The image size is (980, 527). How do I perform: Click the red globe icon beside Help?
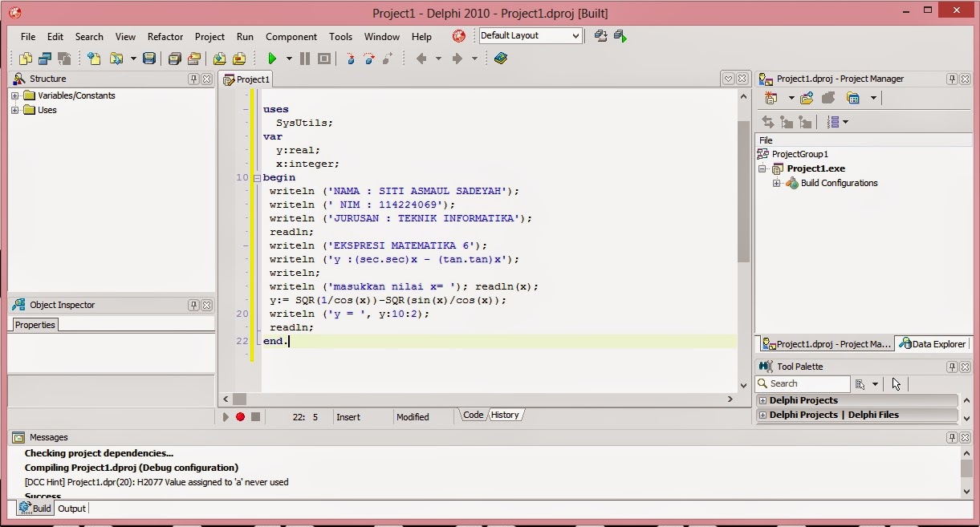[458, 36]
